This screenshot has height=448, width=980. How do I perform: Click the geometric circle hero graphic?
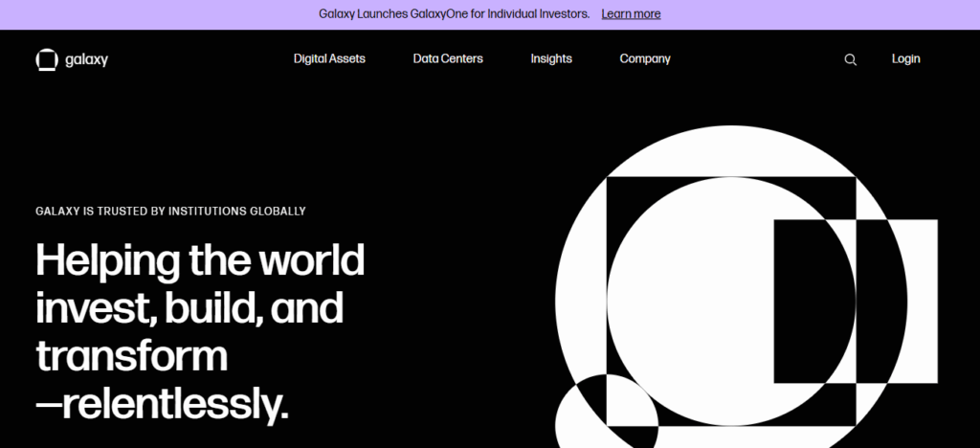pos(746,287)
